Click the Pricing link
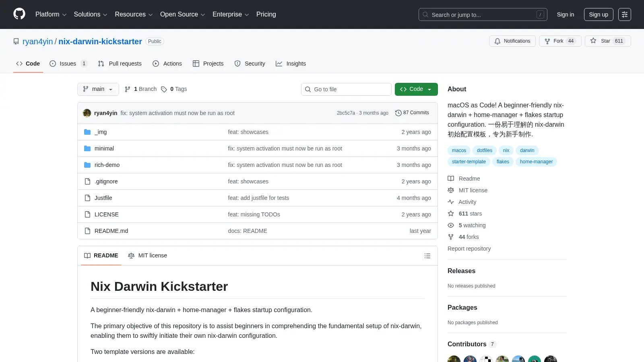This screenshot has height=362, width=644. click(266, 14)
